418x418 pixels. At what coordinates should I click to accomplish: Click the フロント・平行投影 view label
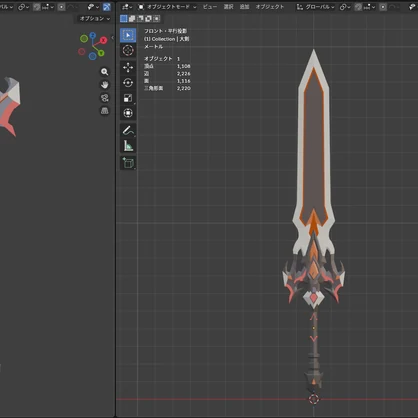[165, 31]
